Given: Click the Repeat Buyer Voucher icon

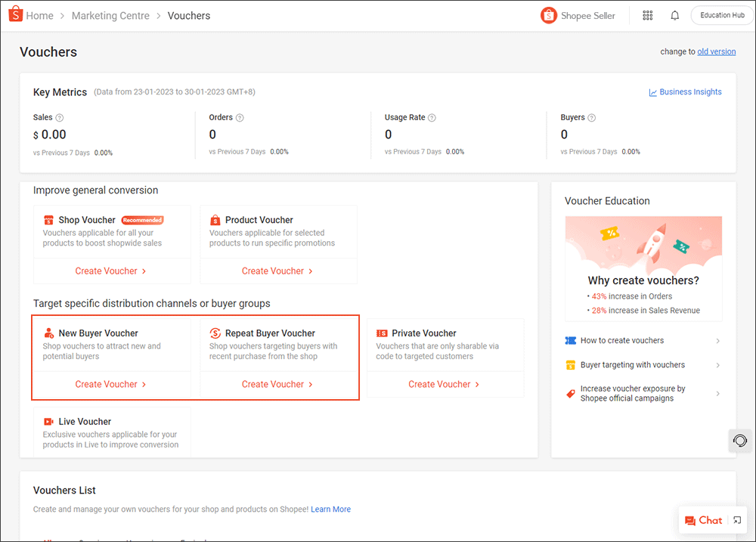Looking at the screenshot, I should click(x=216, y=333).
